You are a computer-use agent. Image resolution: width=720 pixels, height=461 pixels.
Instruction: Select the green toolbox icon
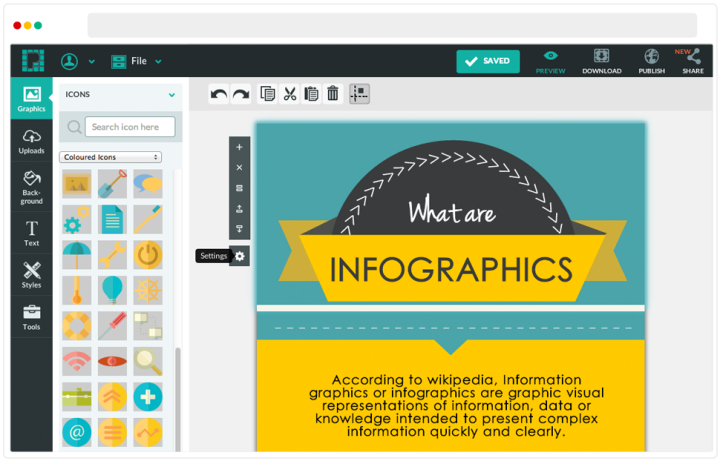point(77,397)
